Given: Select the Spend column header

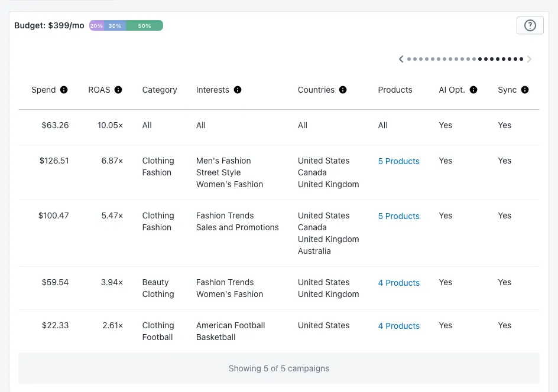Looking at the screenshot, I should pos(43,90).
